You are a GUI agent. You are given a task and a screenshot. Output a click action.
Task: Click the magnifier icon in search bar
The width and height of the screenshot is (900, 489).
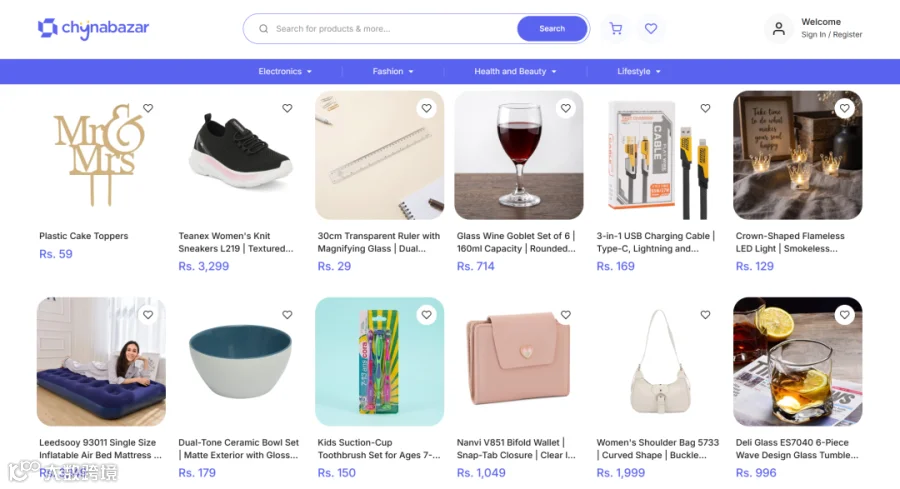tap(263, 29)
